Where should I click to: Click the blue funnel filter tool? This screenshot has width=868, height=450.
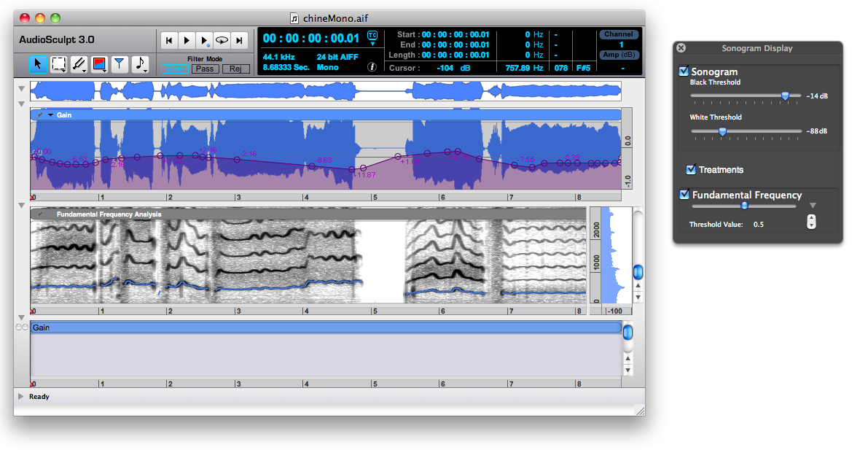(x=120, y=64)
